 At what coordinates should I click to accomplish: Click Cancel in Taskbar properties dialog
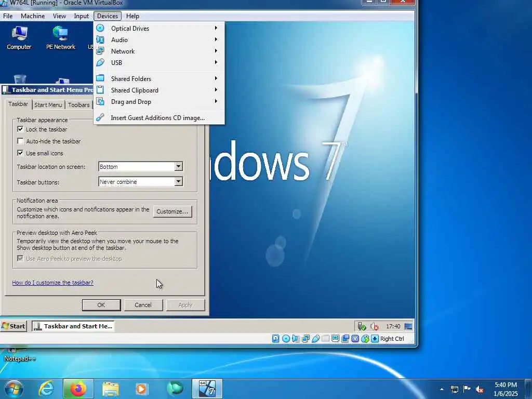143,304
